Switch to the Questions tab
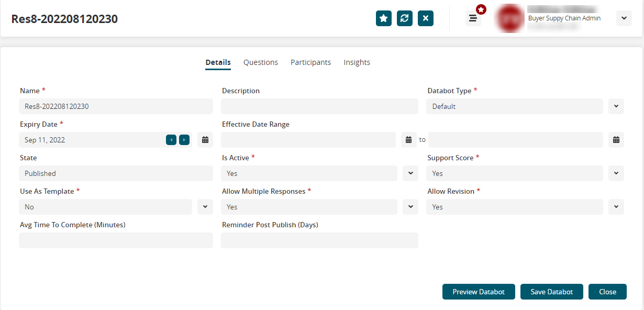The width and height of the screenshot is (644, 310). [x=261, y=62]
